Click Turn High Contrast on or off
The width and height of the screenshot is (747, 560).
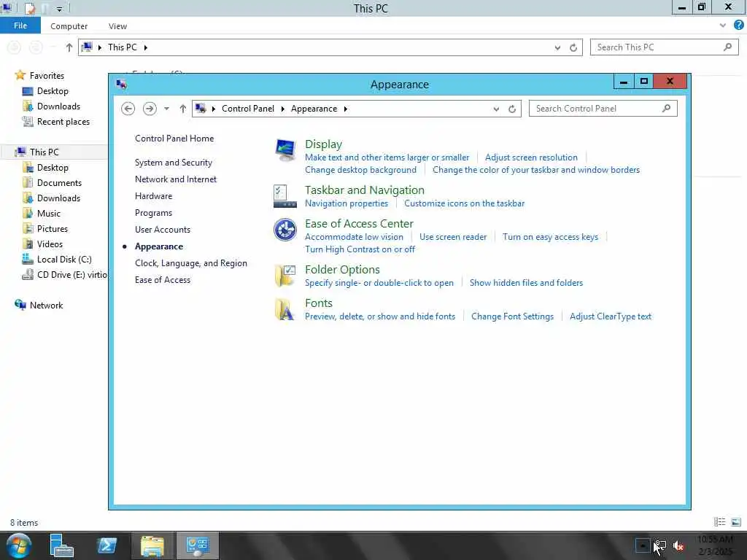pos(360,249)
